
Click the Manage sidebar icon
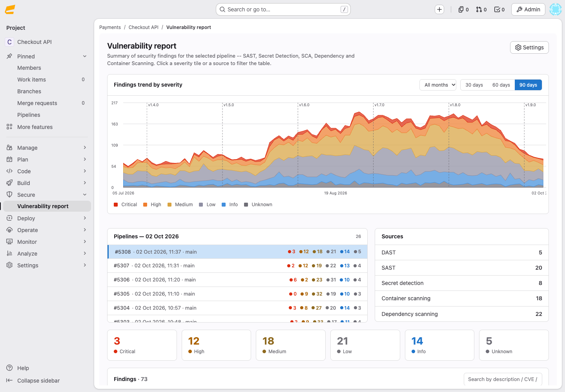[x=9, y=148]
